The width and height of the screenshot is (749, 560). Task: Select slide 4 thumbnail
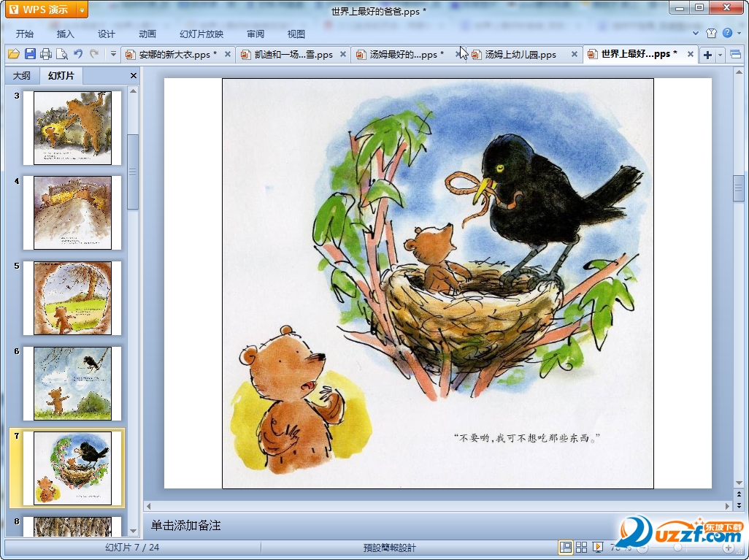click(72, 212)
